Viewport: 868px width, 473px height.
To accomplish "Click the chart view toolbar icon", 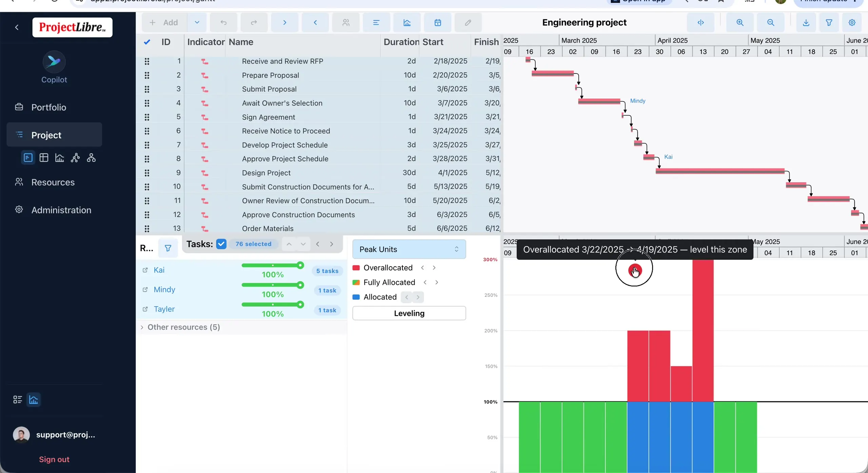I will [x=407, y=22].
